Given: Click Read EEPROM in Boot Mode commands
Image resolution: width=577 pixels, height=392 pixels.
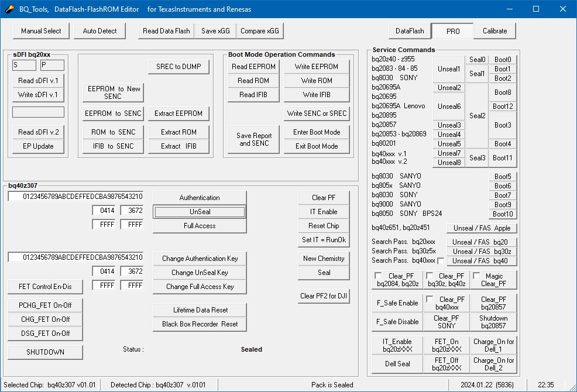Looking at the screenshot, I should point(253,67).
